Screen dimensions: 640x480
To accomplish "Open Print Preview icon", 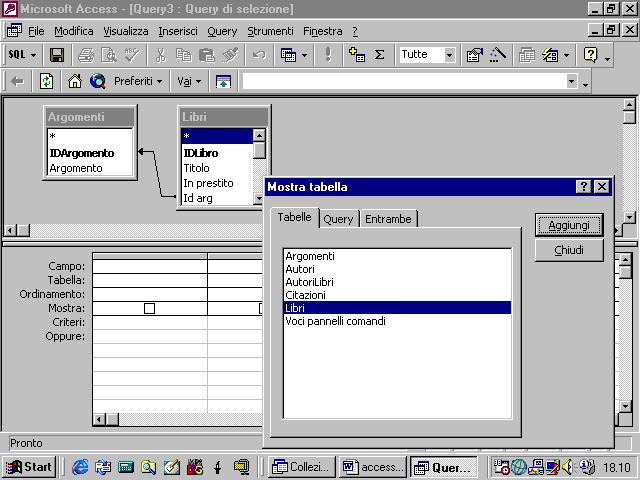I will 109,55.
